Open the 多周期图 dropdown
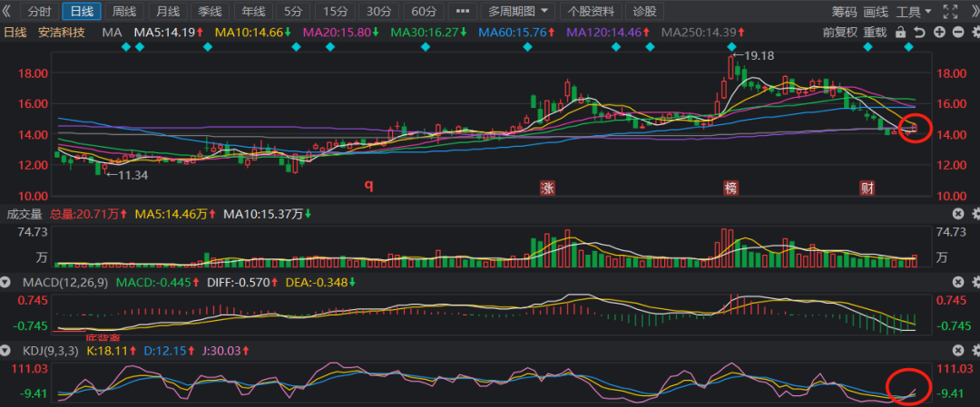The width and height of the screenshot is (980, 407). [517, 12]
